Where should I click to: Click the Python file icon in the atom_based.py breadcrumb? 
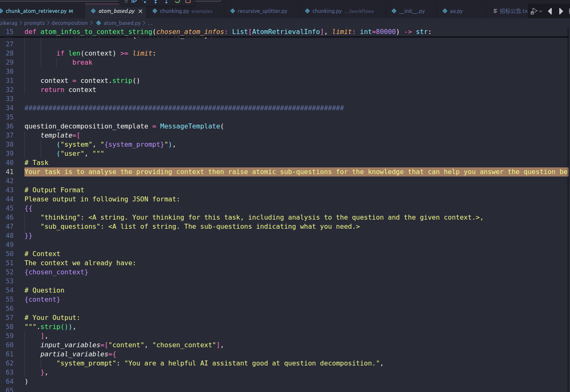pos(99,23)
